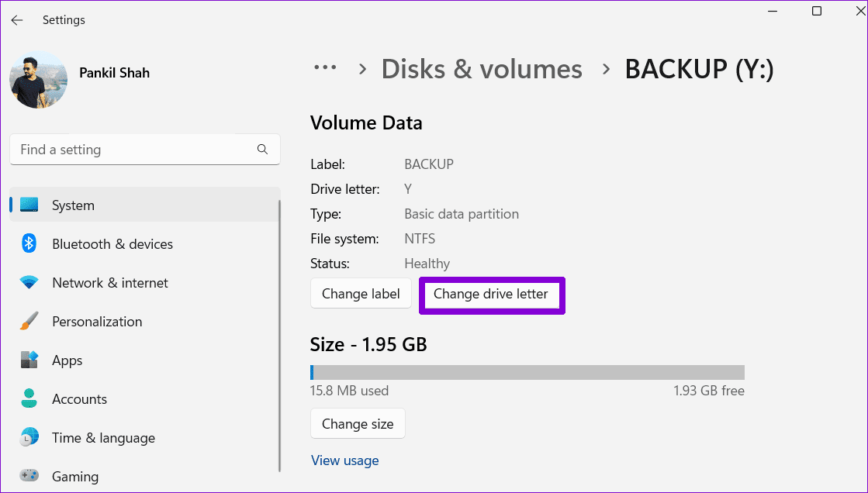
Task: Click the Accounts person icon
Action: coord(29,399)
